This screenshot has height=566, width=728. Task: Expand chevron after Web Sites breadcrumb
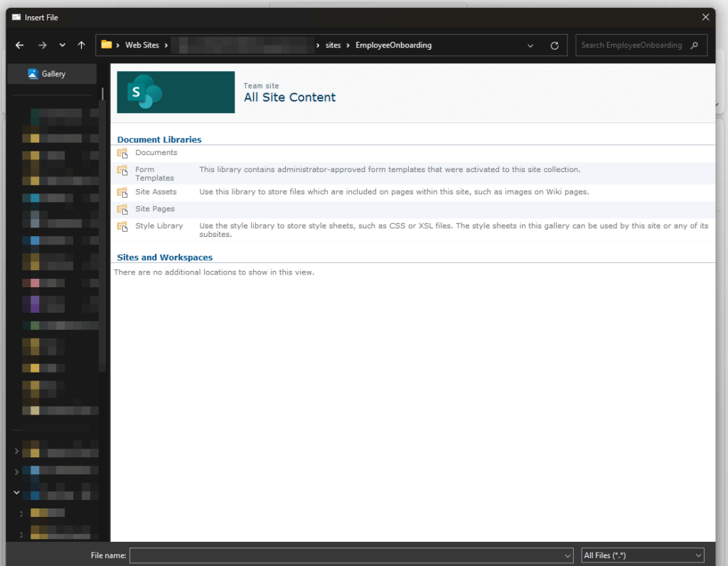coord(166,45)
